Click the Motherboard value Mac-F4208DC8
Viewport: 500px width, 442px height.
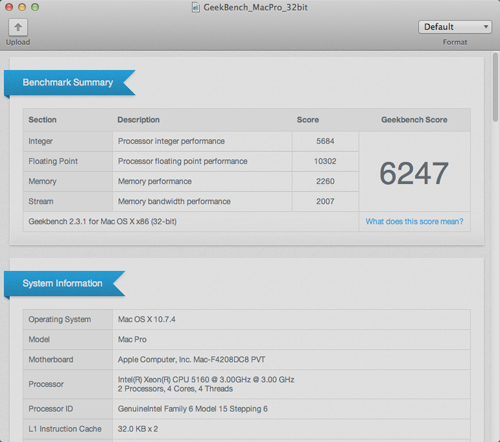(x=192, y=359)
